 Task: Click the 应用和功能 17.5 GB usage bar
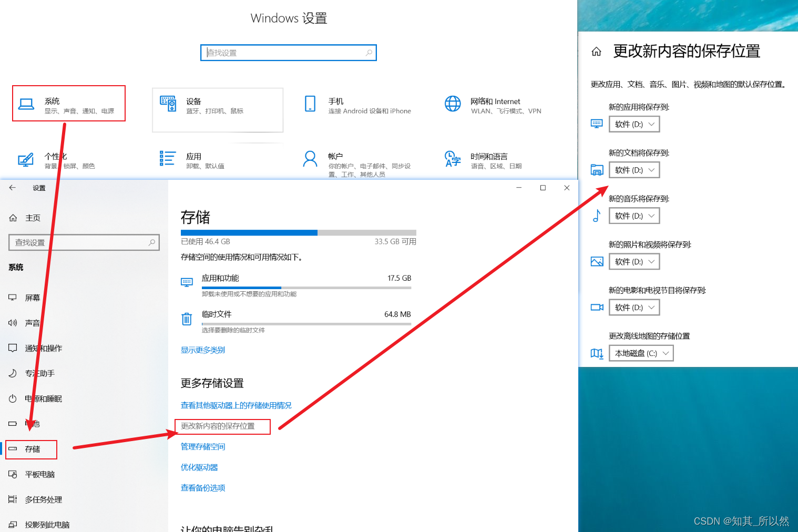pyautogui.click(x=306, y=288)
